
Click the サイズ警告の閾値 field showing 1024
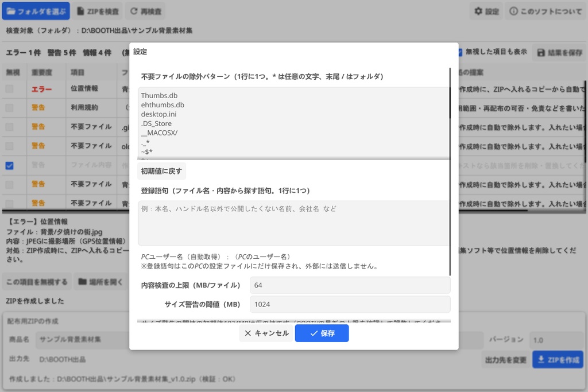pos(350,304)
